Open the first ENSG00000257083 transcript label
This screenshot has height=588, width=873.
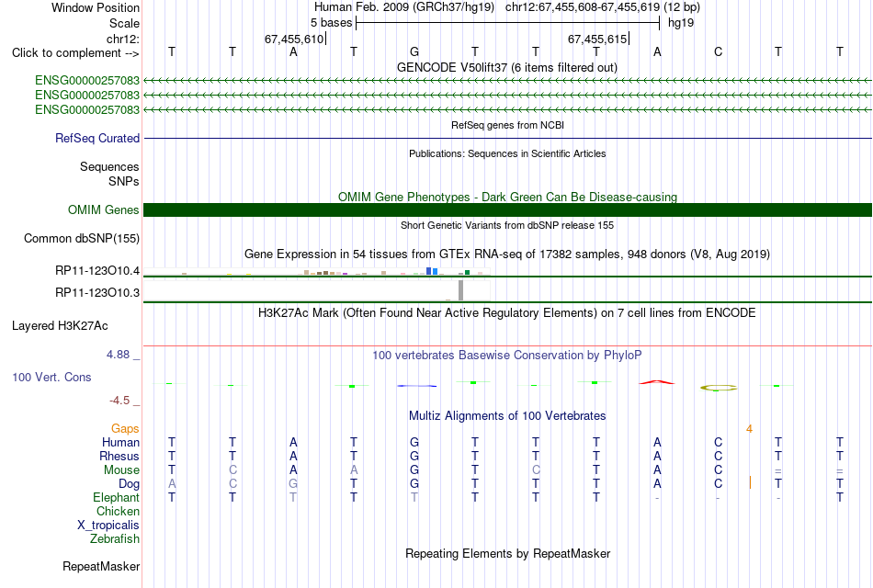click(87, 80)
